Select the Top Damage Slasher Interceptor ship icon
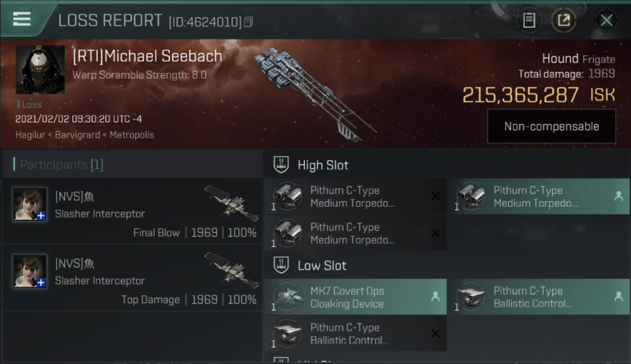The image size is (631, 364). coord(232,270)
